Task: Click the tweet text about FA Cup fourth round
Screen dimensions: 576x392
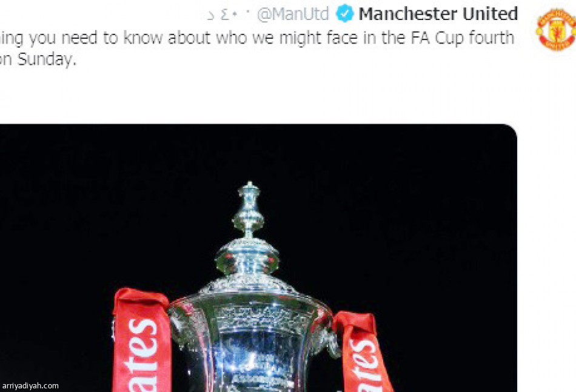Action: [x=257, y=48]
